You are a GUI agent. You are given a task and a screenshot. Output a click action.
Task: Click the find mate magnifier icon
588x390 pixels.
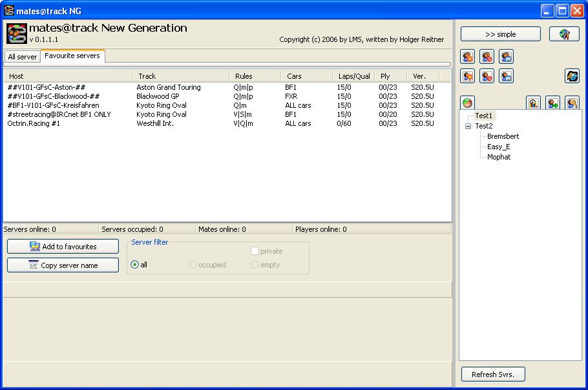[572, 103]
